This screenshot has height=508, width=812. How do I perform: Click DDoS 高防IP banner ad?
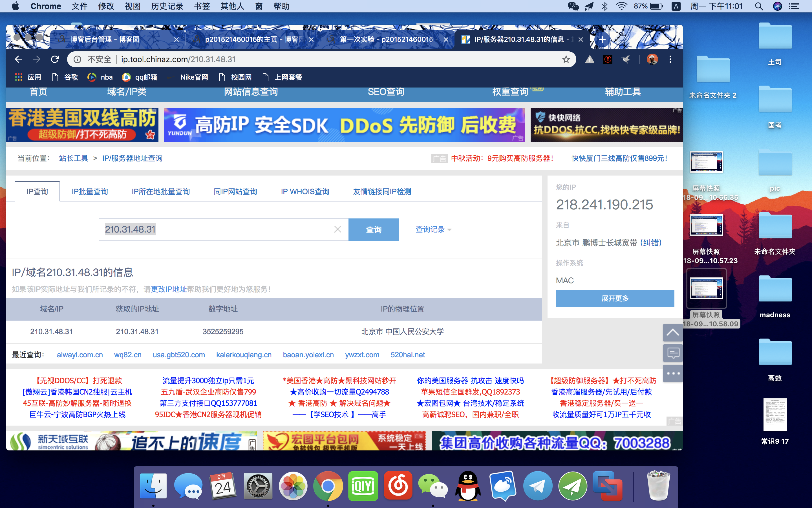(344, 125)
